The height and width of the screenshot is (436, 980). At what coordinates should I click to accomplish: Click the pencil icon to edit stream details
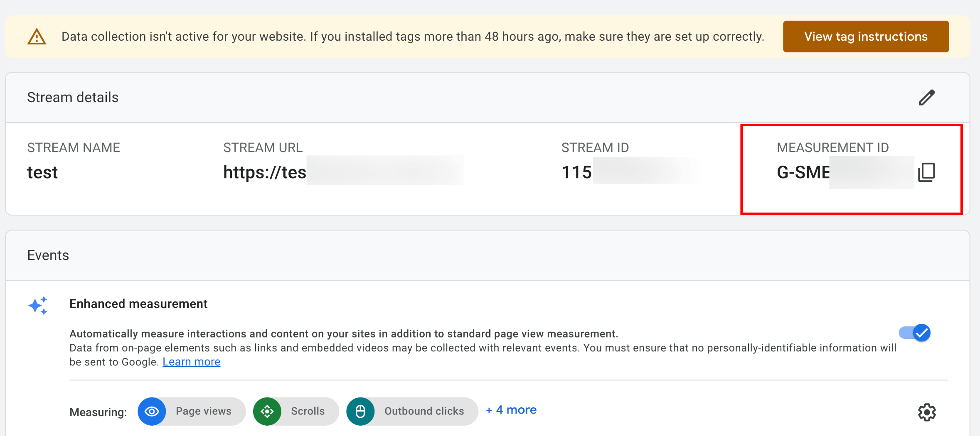[926, 98]
